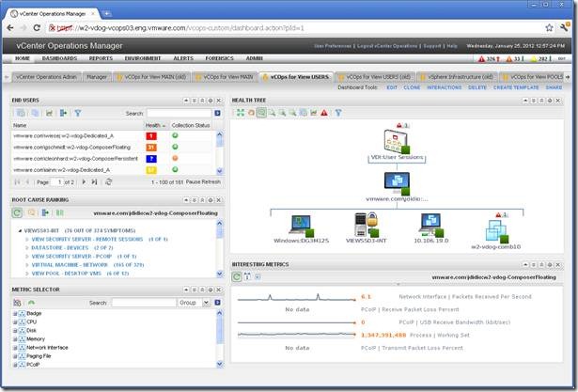Click the filter funnel icon in End Users toolbar
Screen dimensions: 578x392
pos(77,113)
